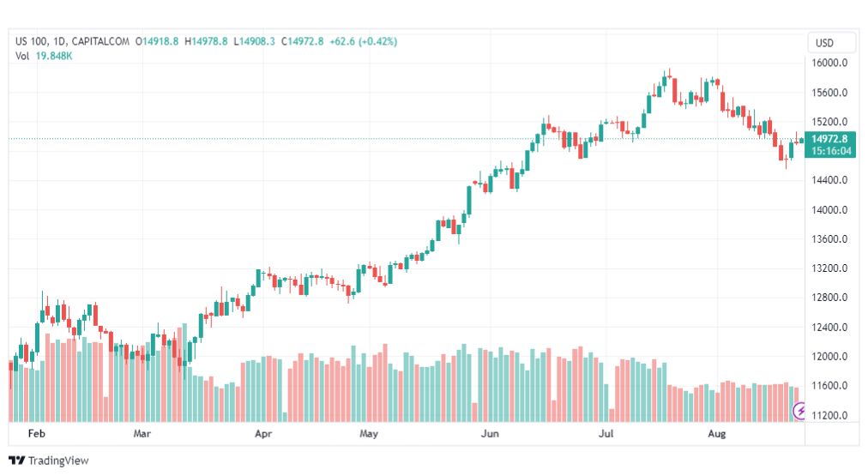Image resolution: width=868 pixels, height=476 pixels.
Task: Click the Apr time axis label
Action: pyautogui.click(x=263, y=434)
